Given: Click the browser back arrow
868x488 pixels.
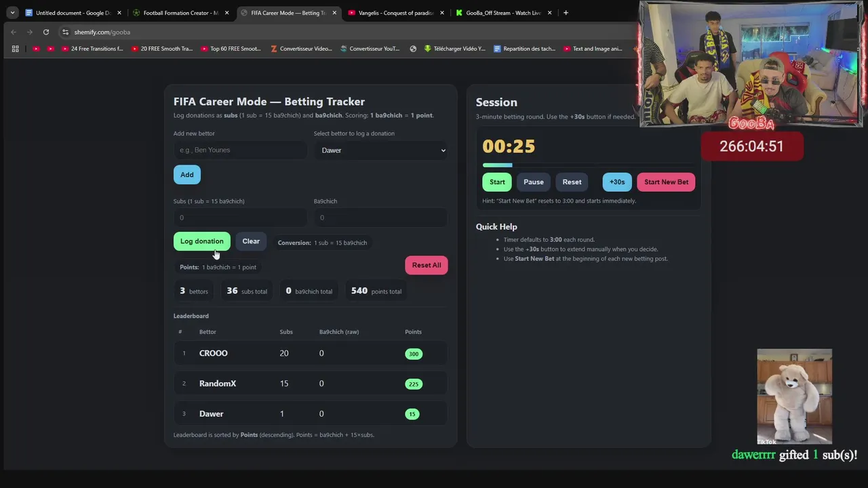Looking at the screenshot, I should pyautogui.click(x=14, y=32).
